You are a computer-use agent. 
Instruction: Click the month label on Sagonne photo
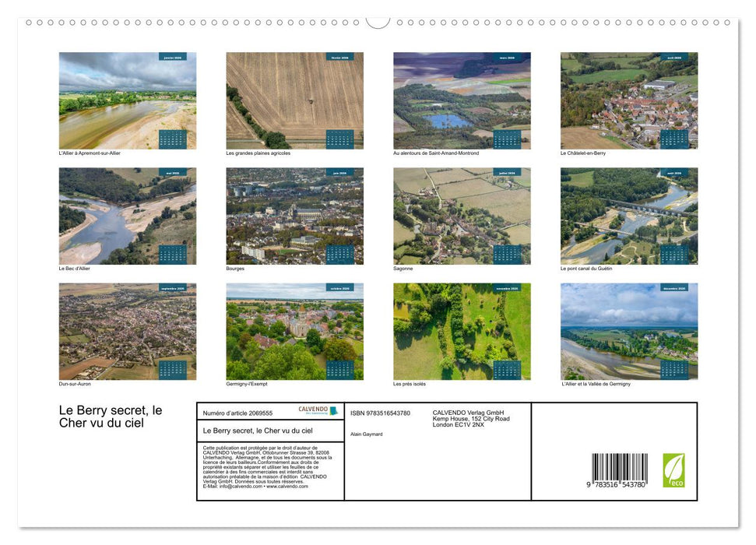506,172
